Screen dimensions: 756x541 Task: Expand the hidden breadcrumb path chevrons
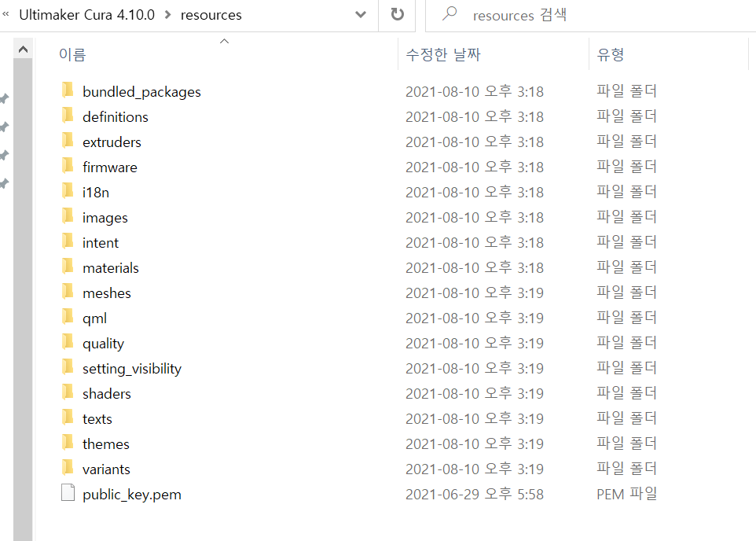[x=6, y=14]
